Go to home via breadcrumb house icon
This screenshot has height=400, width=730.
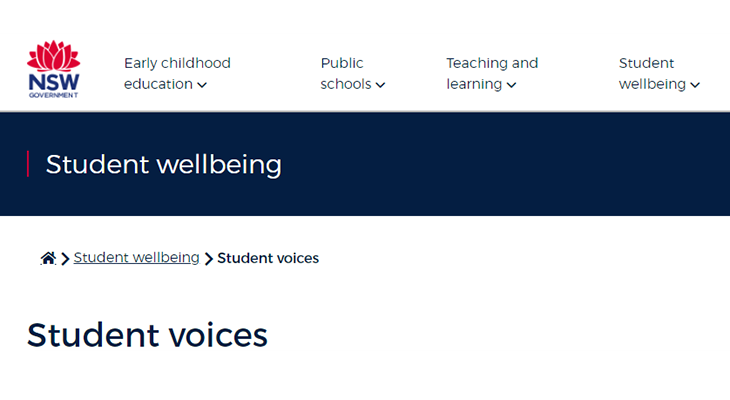(x=48, y=259)
